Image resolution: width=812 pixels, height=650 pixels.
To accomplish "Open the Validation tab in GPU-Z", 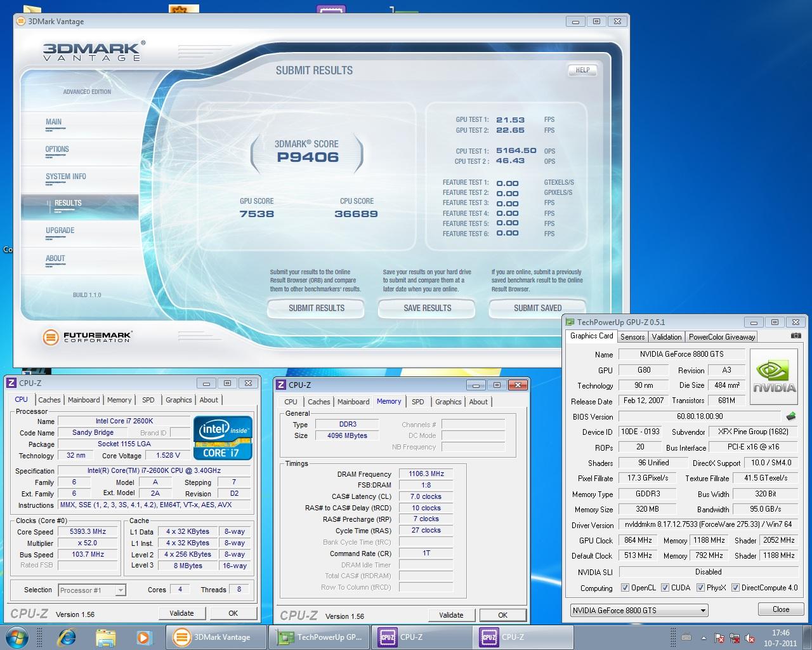I will (667, 337).
